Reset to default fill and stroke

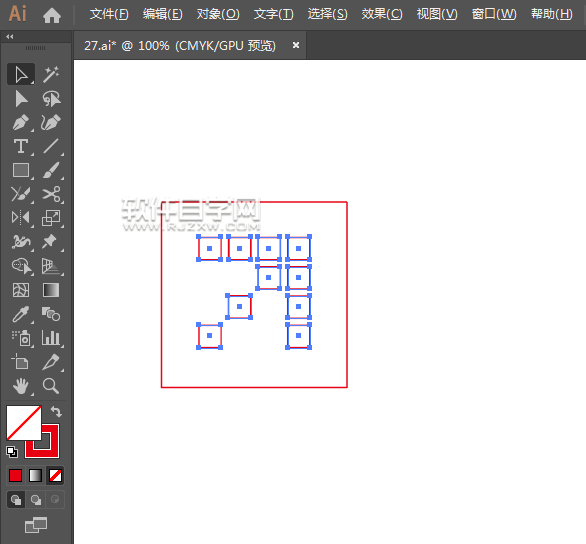coord(12,452)
